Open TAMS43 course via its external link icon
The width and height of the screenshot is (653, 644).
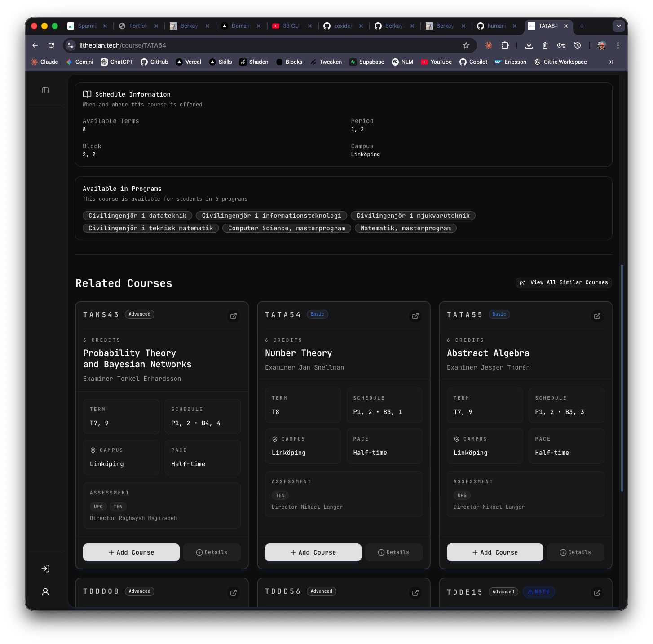click(233, 316)
